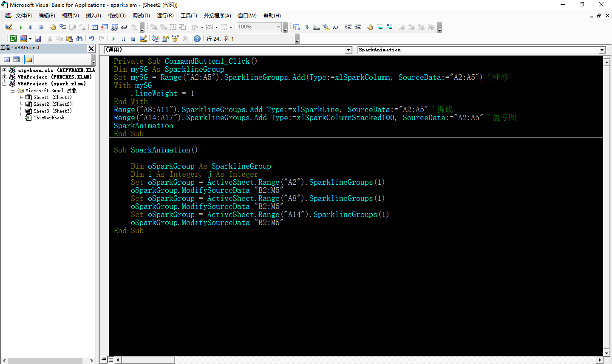Screen dimensions: 612x364
Task: Open the Procedure dropdown showing SparkAnimation
Action: [602, 50]
